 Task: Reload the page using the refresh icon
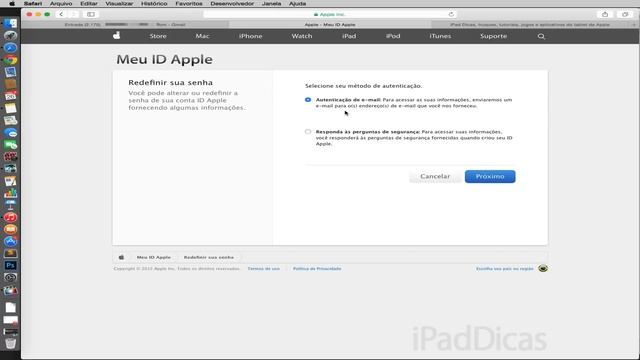(x=451, y=14)
